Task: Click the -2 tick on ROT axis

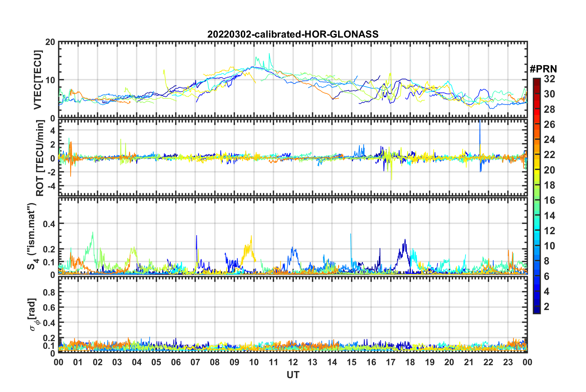Action: [51, 172]
